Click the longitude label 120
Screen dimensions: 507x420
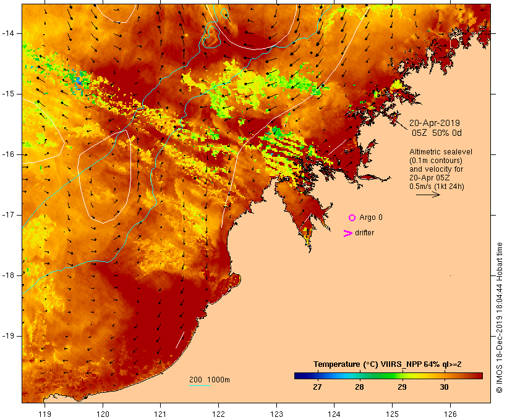click(103, 414)
